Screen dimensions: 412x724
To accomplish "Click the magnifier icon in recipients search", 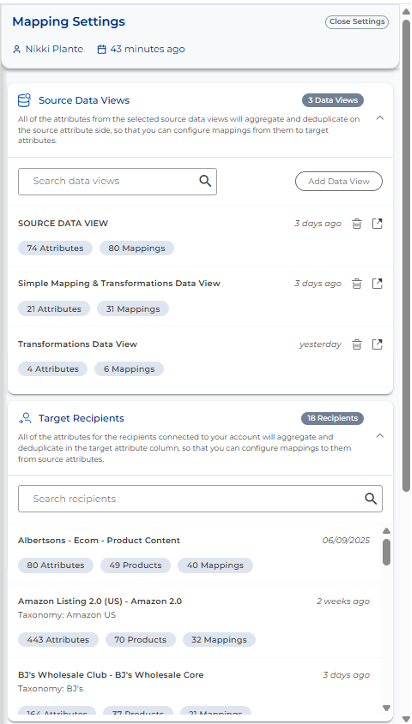I will [371, 499].
